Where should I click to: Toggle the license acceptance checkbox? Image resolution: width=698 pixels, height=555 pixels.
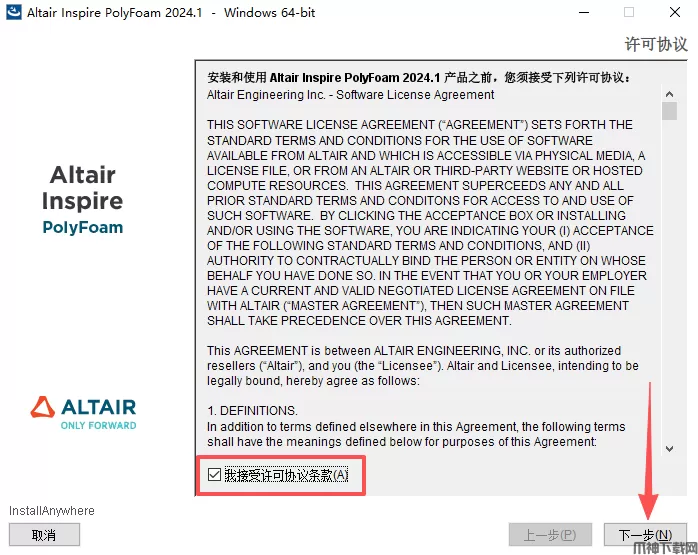[x=214, y=474]
